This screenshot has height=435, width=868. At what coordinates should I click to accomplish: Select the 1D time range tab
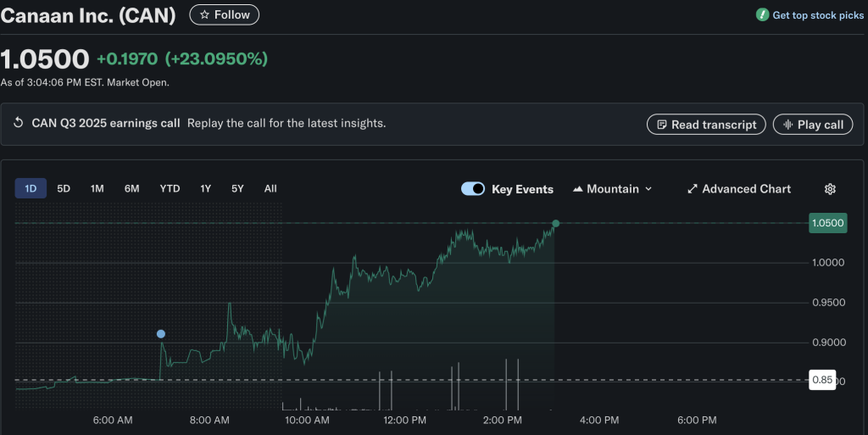tap(31, 188)
